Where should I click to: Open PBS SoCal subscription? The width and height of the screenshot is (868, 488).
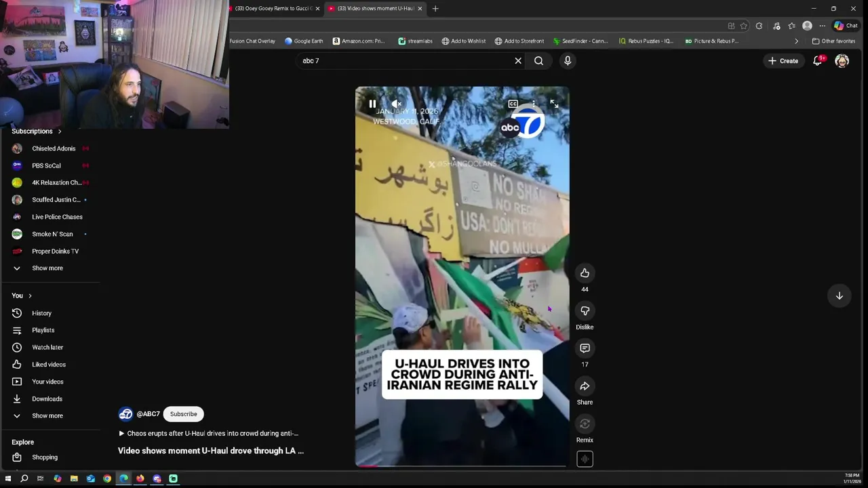coord(51,165)
